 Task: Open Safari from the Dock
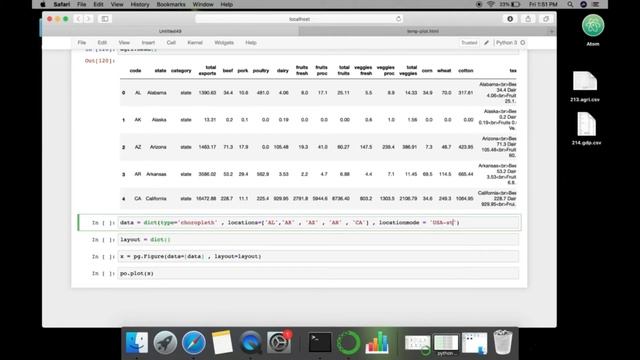pos(193,342)
